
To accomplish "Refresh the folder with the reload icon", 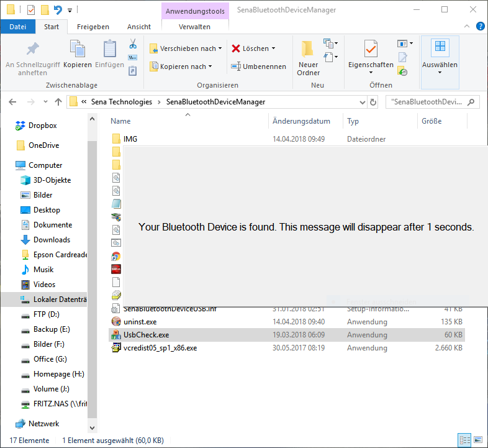I will pyautogui.click(x=373, y=103).
